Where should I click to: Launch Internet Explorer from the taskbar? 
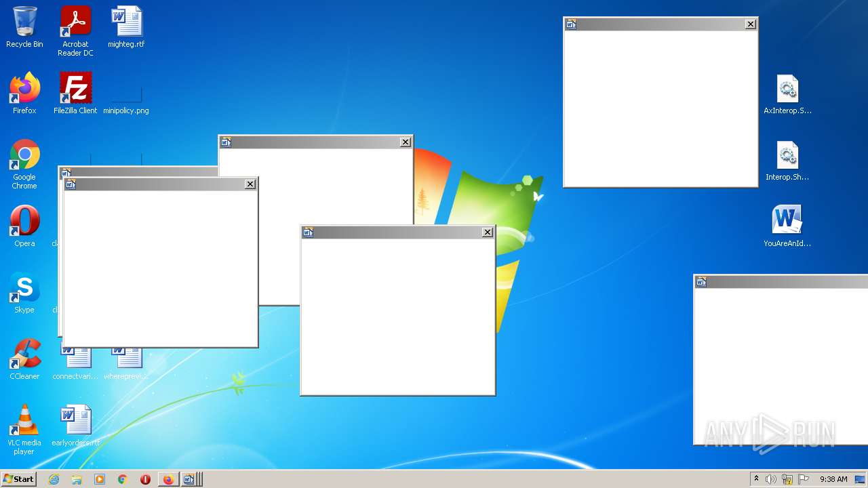click(54, 479)
